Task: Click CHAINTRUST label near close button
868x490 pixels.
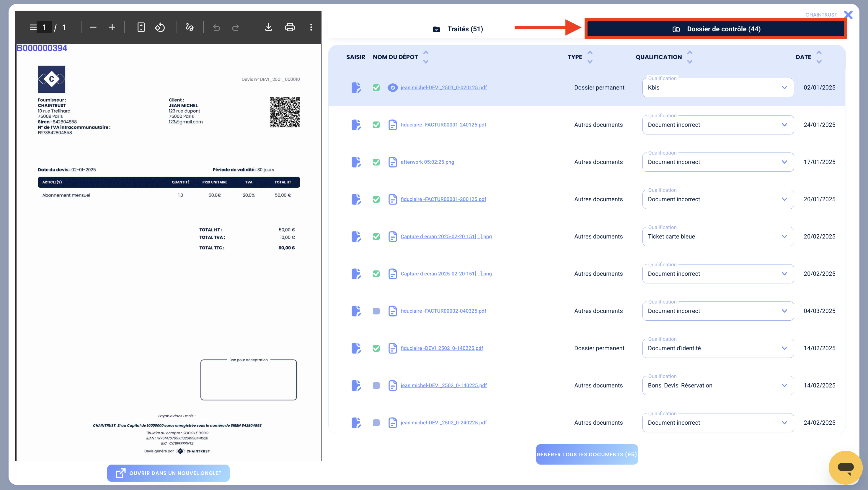Action: pos(821,14)
